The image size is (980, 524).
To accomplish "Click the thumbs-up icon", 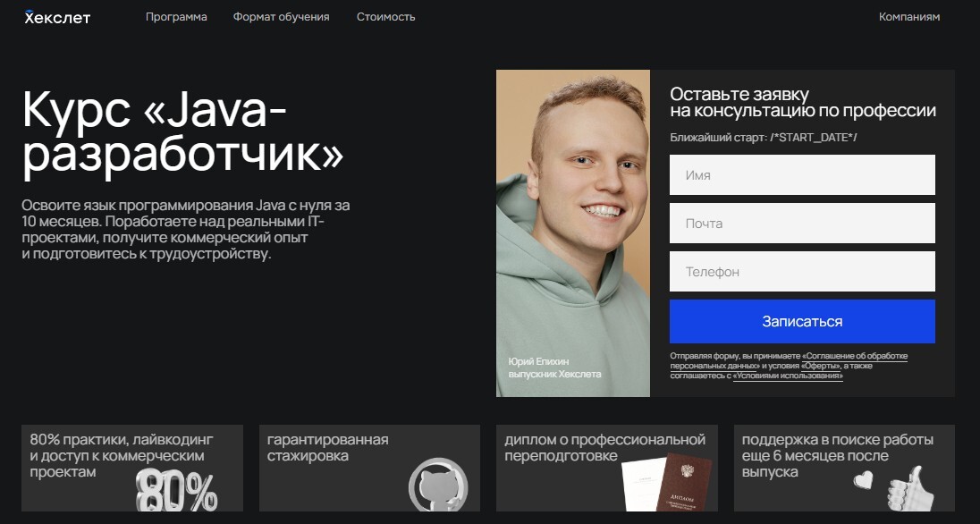I will pyautogui.click(x=910, y=487).
